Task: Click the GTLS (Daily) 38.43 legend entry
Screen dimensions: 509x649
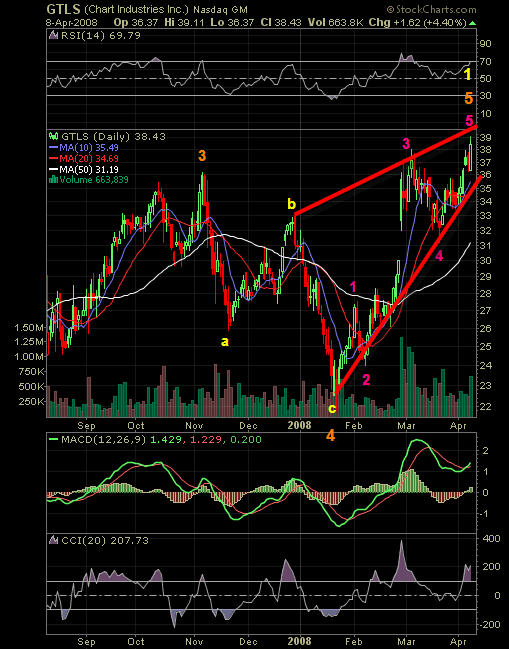Action: [113, 137]
